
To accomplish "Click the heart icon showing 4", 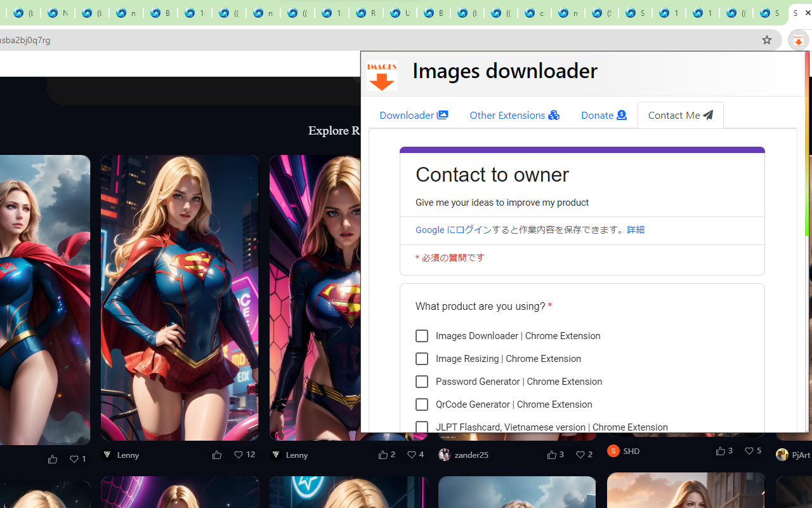I will 411,455.
